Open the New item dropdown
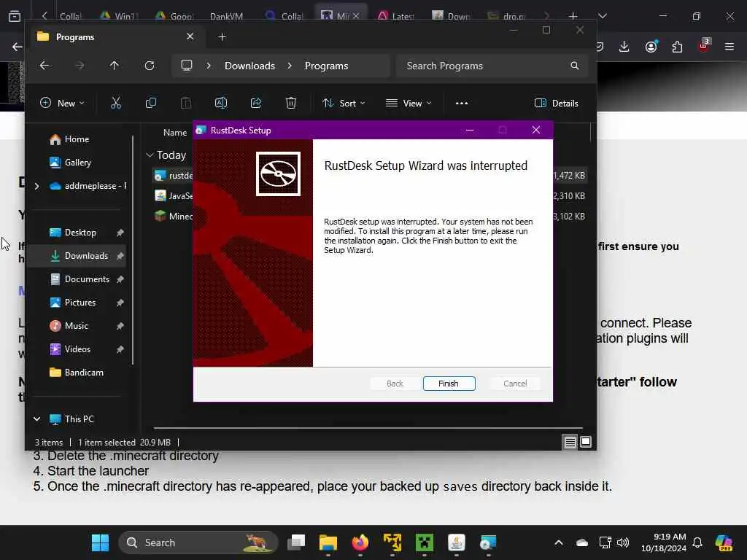 tap(63, 103)
